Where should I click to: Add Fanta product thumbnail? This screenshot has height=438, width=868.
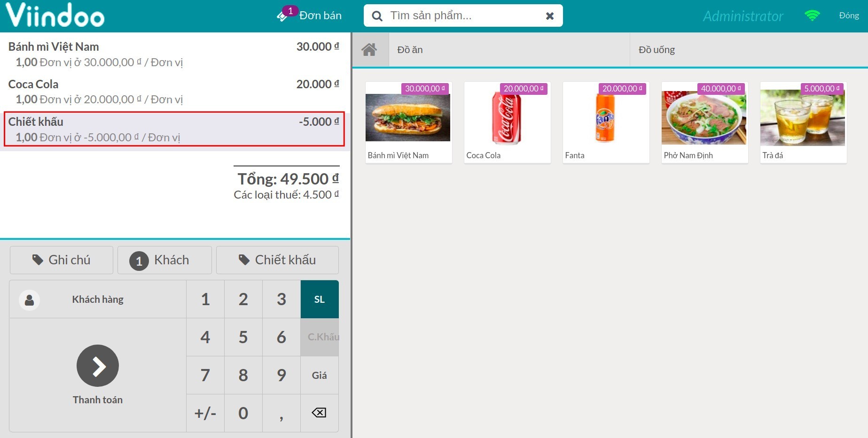click(x=606, y=122)
